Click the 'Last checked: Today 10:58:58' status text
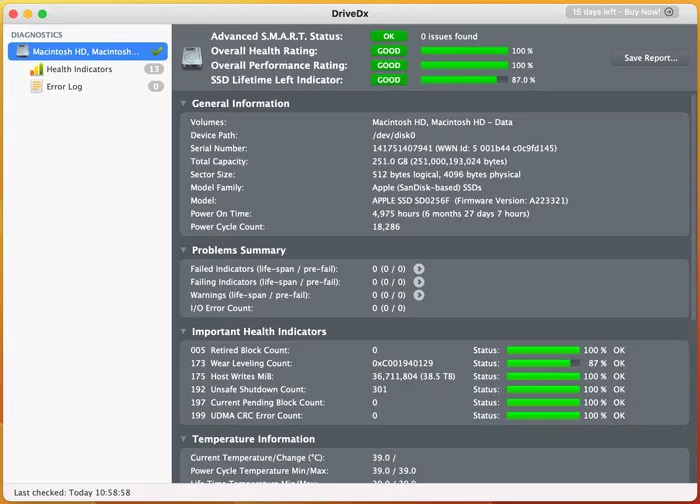Image resolution: width=700 pixels, height=504 pixels. 72,493
